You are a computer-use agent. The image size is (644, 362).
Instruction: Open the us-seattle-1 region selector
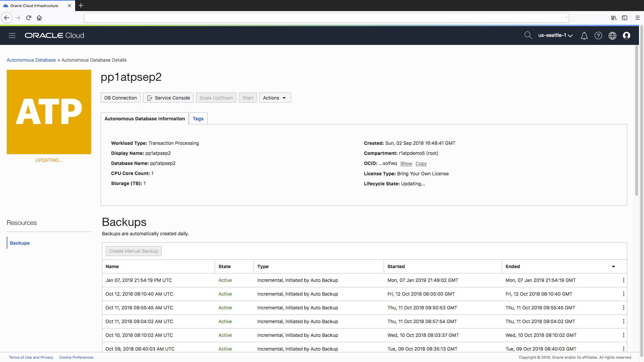click(555, 35)
